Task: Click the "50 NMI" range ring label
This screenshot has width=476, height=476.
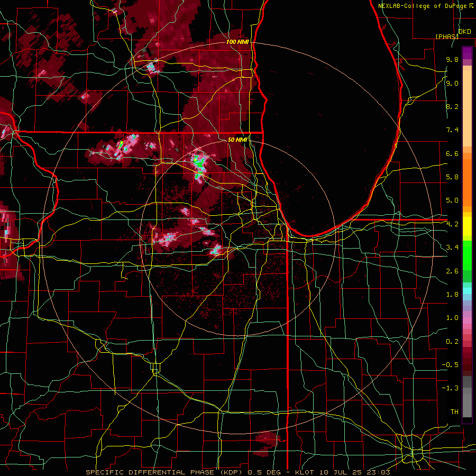Action: [x=237, y=140]
